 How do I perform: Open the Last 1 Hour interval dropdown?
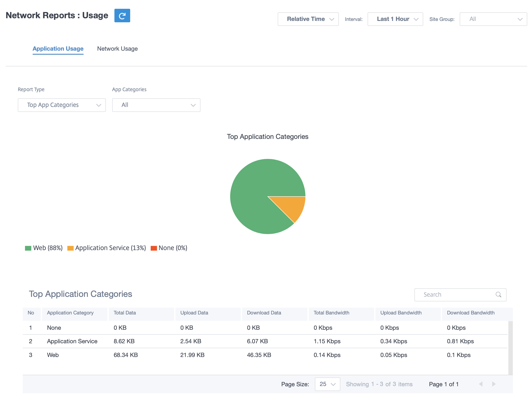point(395,19)
